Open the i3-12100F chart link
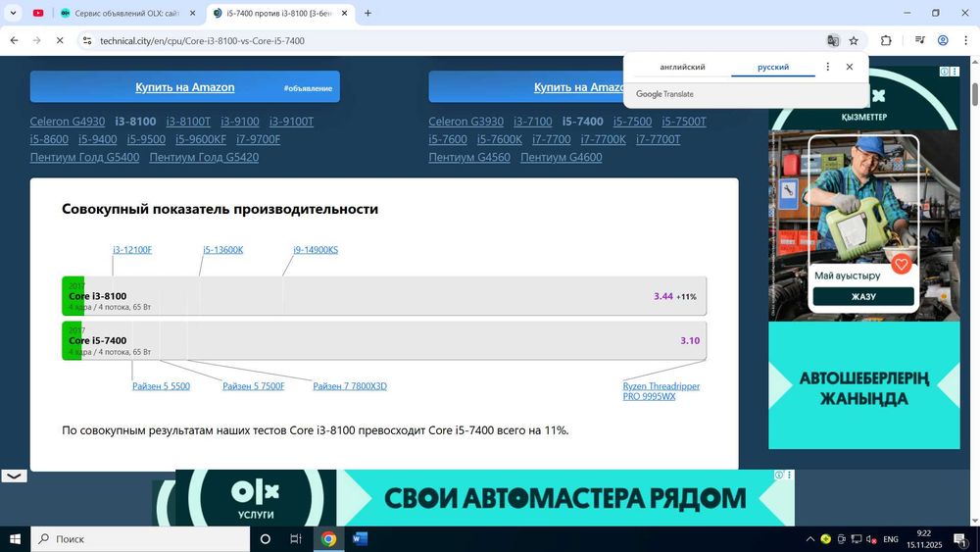This screenshot has height=552, width=980. (x=132, y=250)
